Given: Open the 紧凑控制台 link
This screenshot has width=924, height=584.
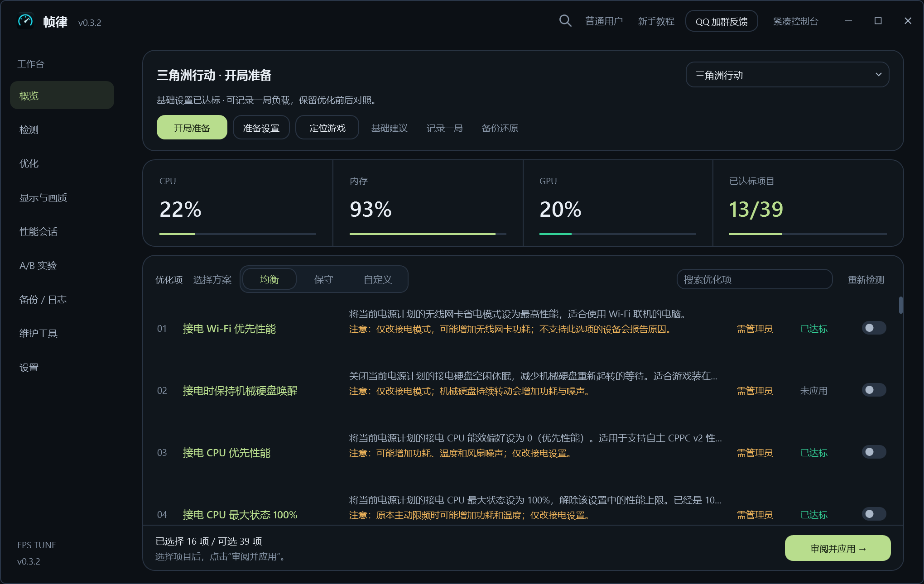Looking at the screenshot, I should click(795, 21).
